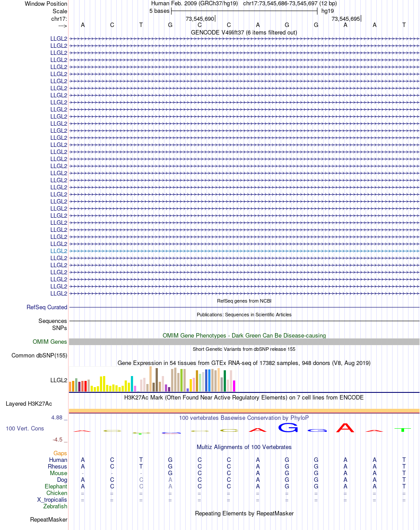Viewport: 420px width, 530px height.
Task: Click the last T in the base sequence row
Action: click(404, 25)
